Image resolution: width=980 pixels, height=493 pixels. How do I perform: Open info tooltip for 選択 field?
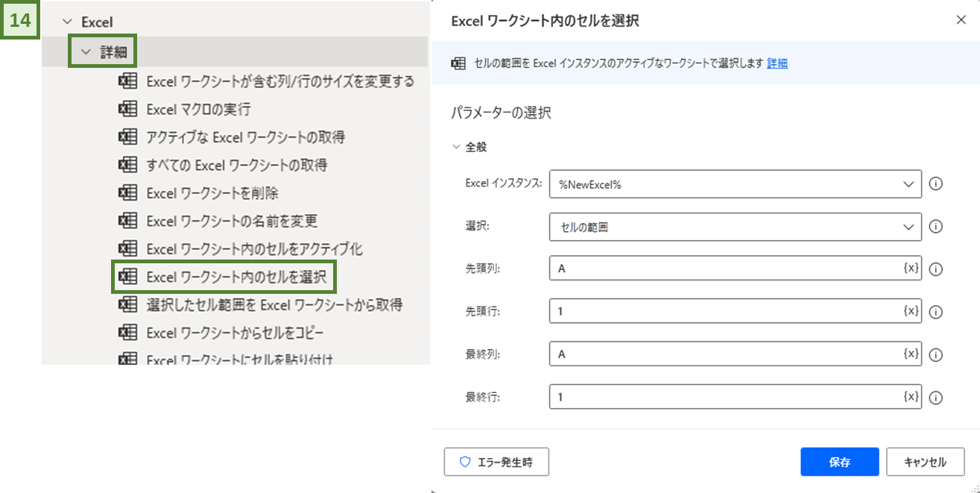937,227
